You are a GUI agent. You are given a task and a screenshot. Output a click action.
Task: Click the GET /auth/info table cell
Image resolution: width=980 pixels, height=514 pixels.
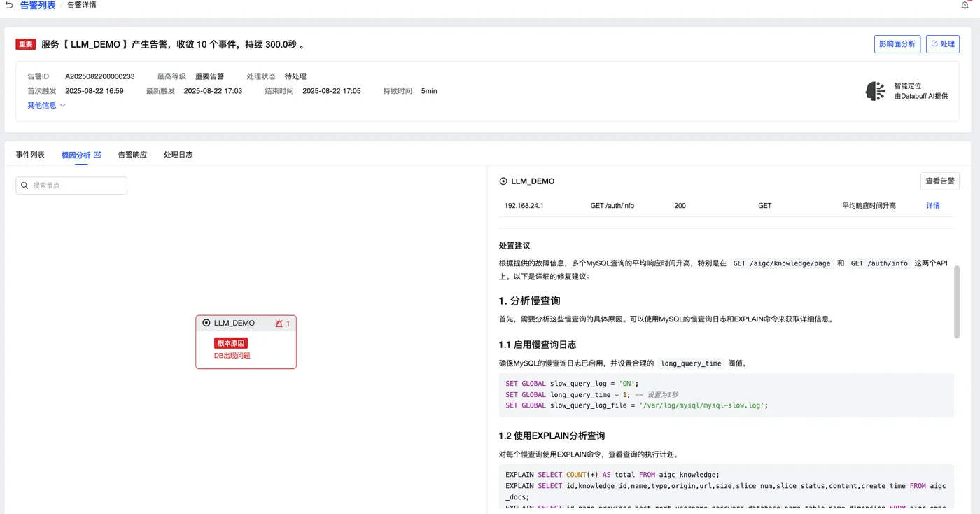click(x=612, y=206)
